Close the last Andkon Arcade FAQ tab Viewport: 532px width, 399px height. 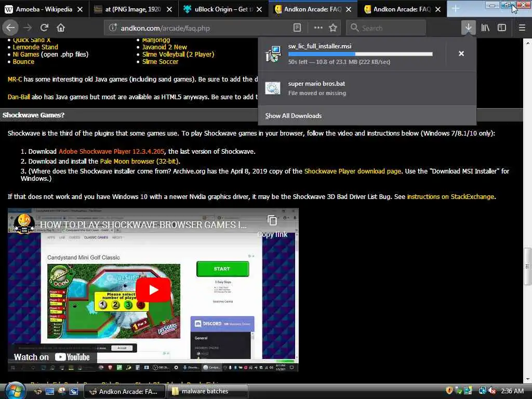click(x=438, y=9)
